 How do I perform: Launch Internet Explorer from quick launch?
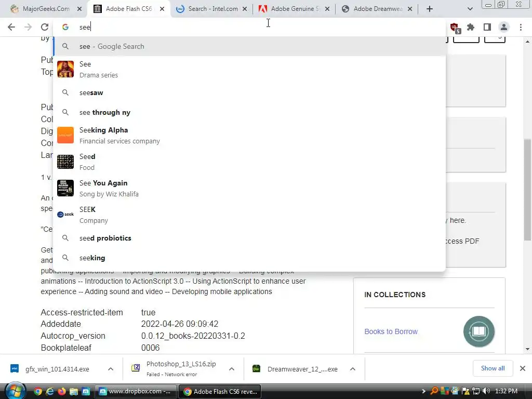50,392
